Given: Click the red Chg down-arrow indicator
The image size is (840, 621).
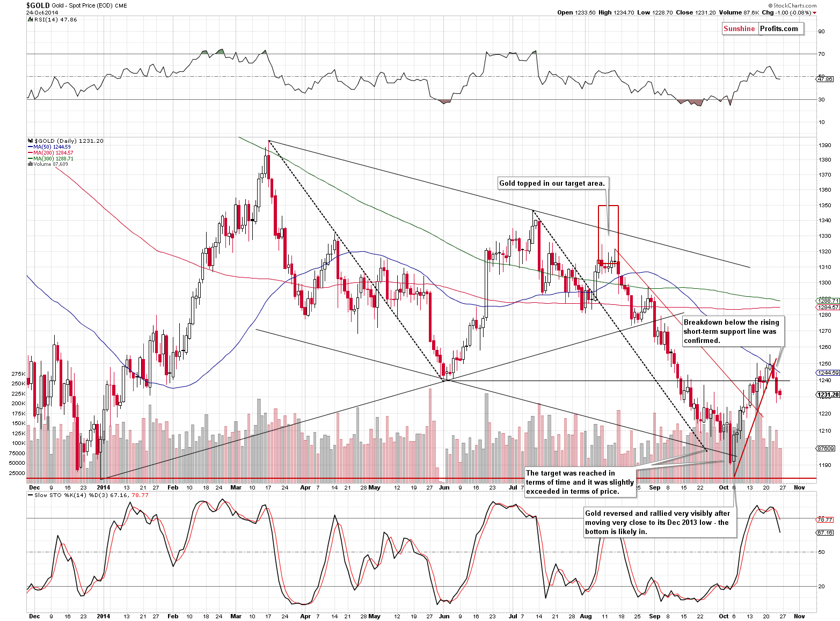Looking at the screenshot, I should (814, 13).
